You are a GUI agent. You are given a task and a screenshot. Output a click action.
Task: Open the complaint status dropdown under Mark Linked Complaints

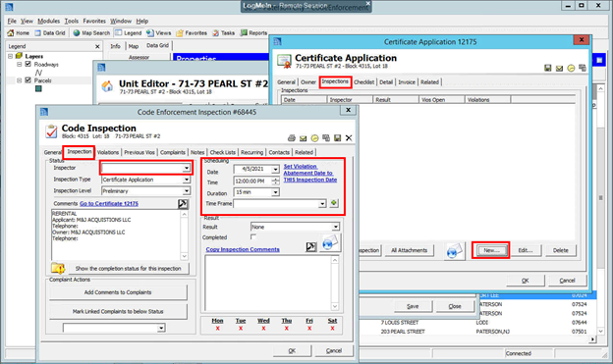click(161, 328)
